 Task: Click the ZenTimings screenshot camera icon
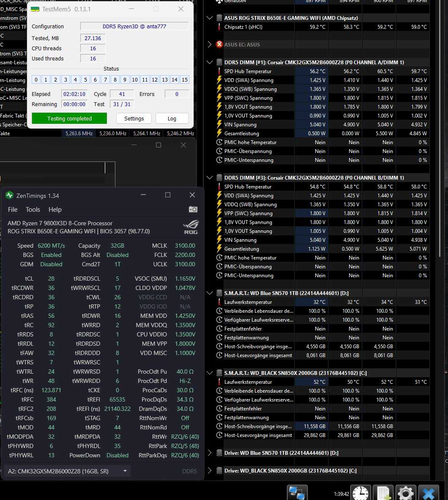(193, 209)
